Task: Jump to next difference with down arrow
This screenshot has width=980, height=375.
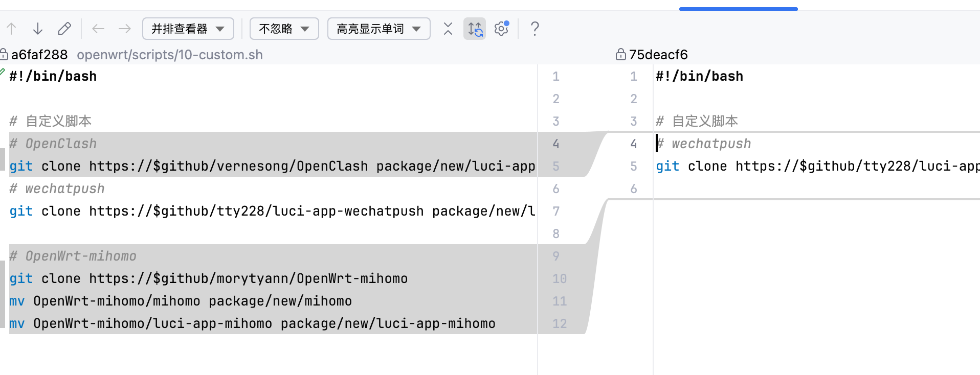Action: click(x=37, y=29)
